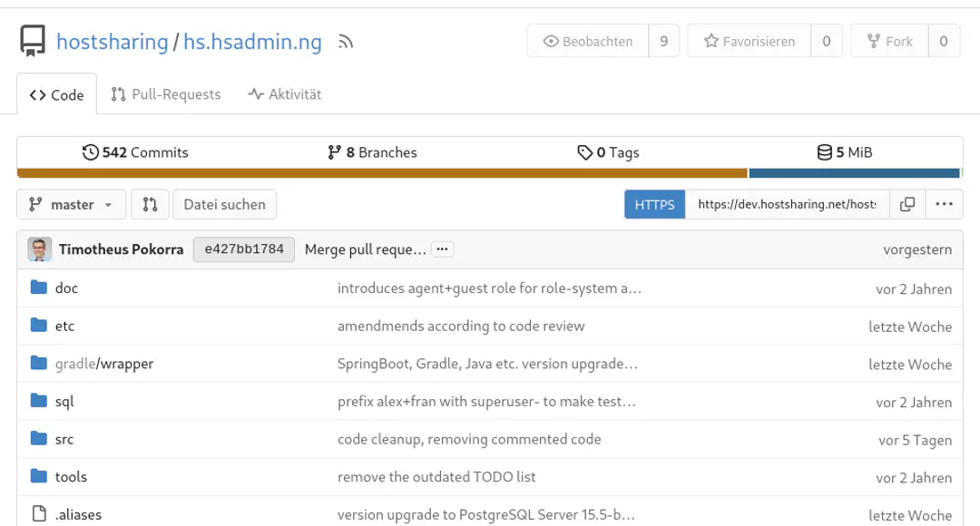
Task: Click the src folder icon
Action: coord(39,439)
